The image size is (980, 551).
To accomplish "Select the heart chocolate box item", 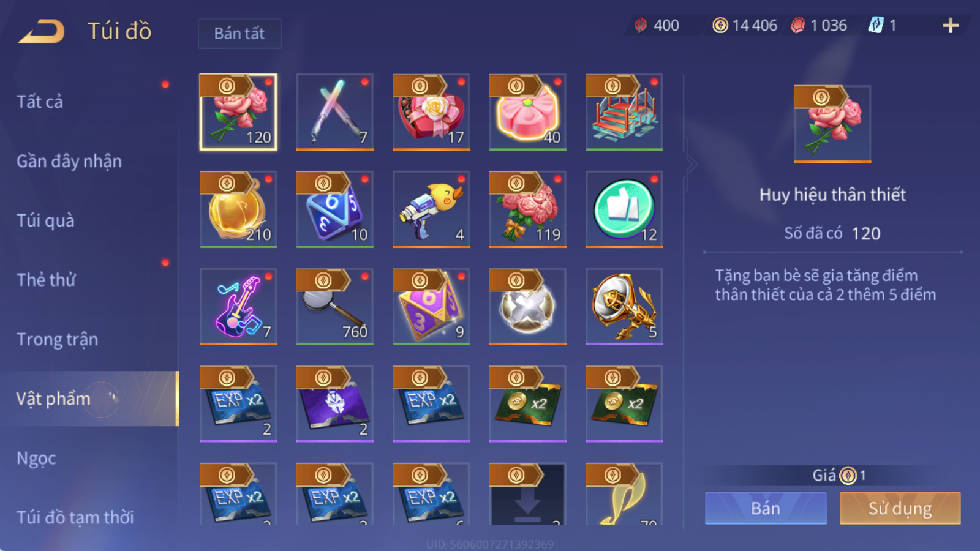I will (x=431, y=112).
